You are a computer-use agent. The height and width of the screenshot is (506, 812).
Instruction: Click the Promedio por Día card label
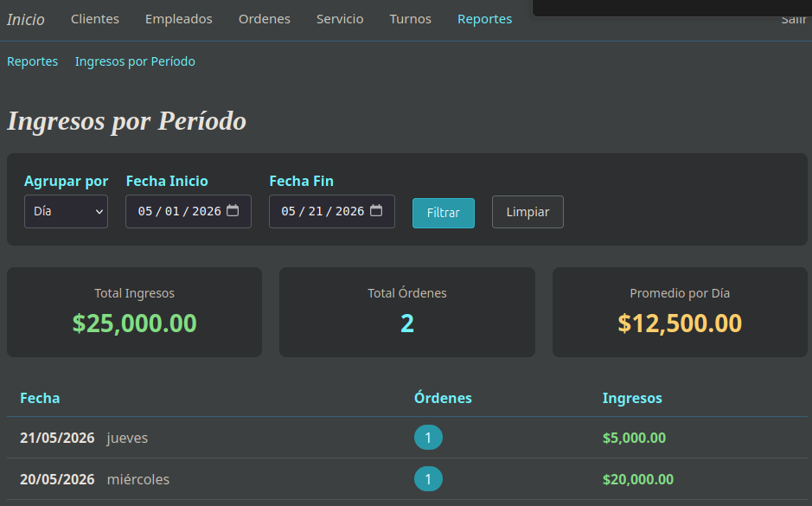680,293
